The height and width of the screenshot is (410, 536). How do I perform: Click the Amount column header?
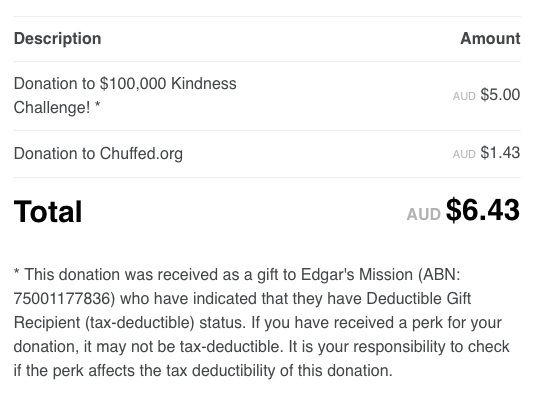click(x=490, y=38)
